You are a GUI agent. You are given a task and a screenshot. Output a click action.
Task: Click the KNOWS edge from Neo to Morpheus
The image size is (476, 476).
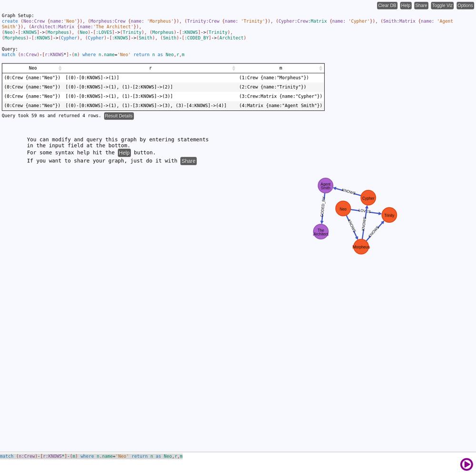coord(352,226)
